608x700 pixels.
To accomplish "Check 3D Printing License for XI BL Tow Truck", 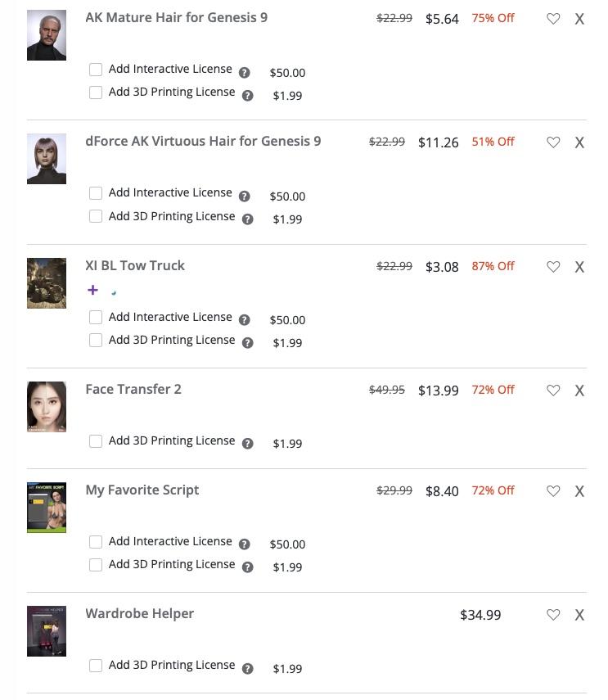I will (96, 341).
